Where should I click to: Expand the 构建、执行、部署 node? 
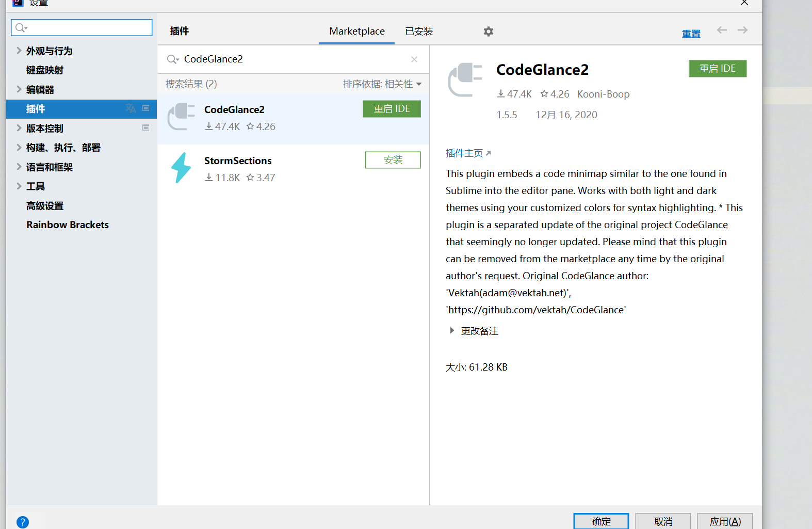coord(19,148)
